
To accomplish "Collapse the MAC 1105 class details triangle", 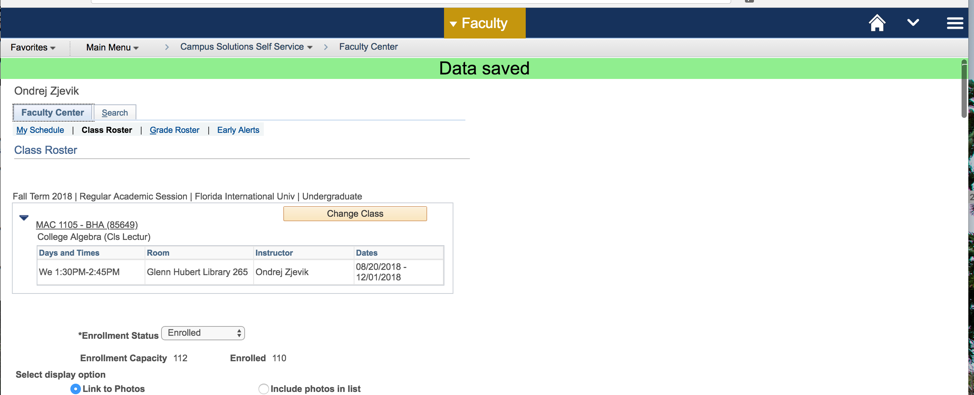I will tap(24, 218).
